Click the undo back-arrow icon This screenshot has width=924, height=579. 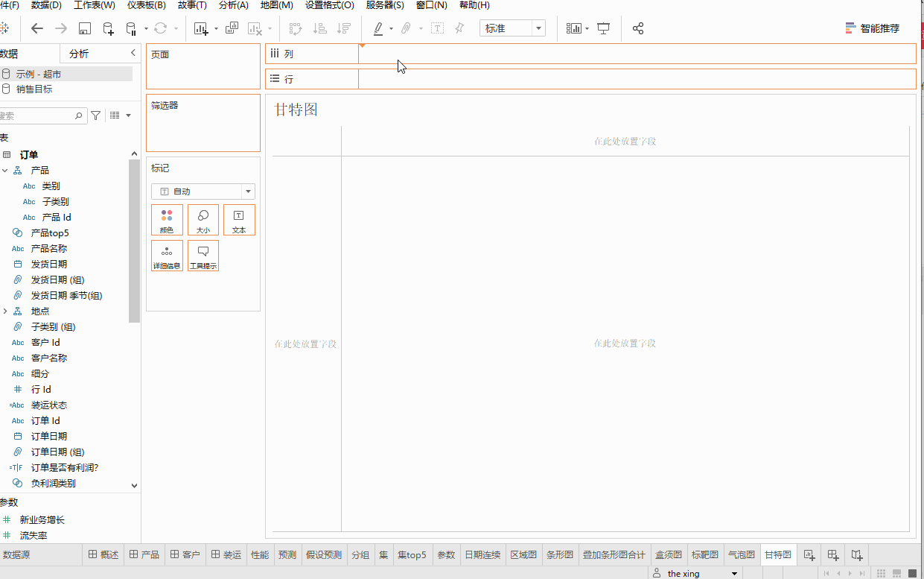click(37, 28)
